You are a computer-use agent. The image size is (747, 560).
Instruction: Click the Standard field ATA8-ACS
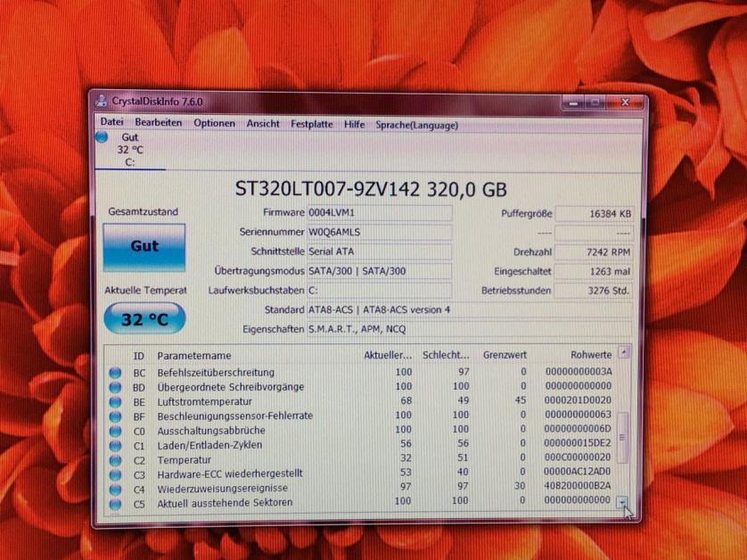[470, 309]
